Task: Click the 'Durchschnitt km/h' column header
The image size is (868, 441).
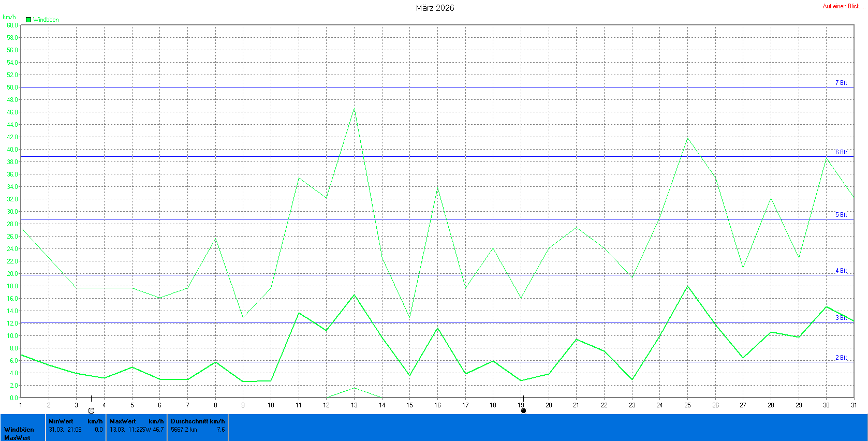Action: click(198, 421)
